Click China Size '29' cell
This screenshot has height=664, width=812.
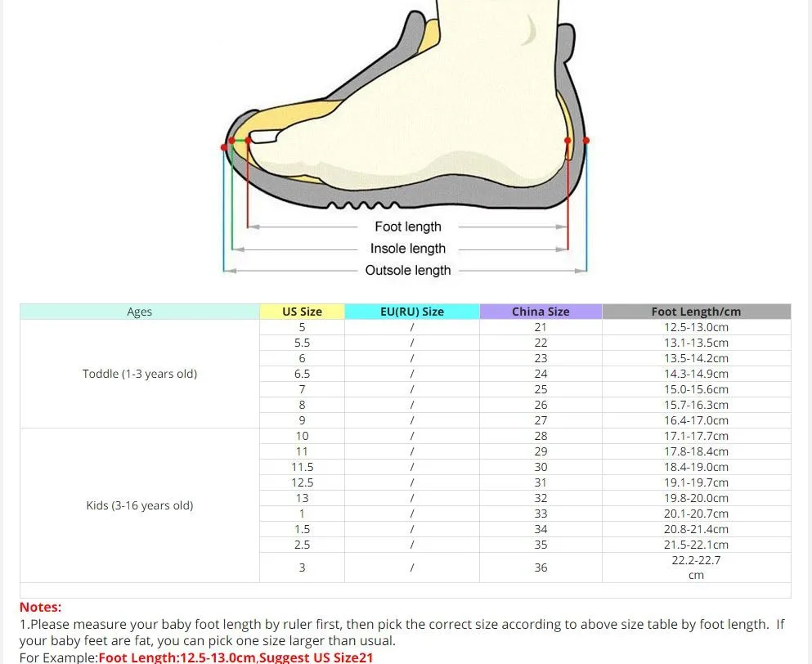541,451
